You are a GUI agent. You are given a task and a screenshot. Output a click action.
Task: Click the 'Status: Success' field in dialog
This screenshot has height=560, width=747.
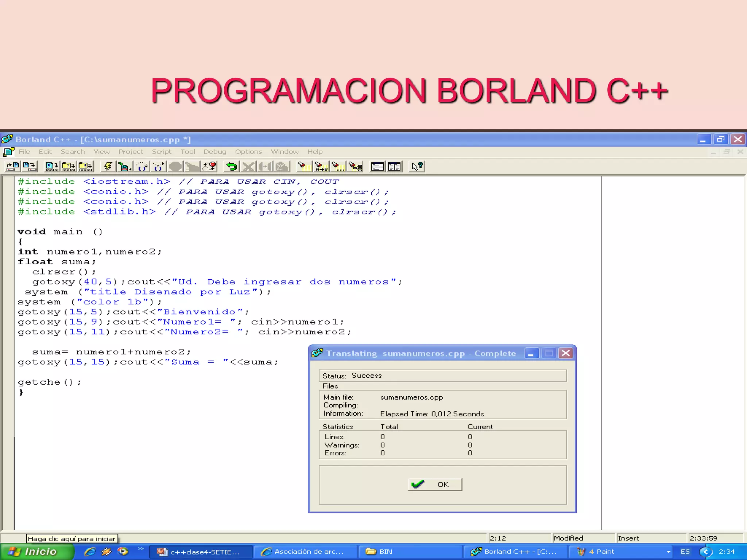click(x=443, y=376)
